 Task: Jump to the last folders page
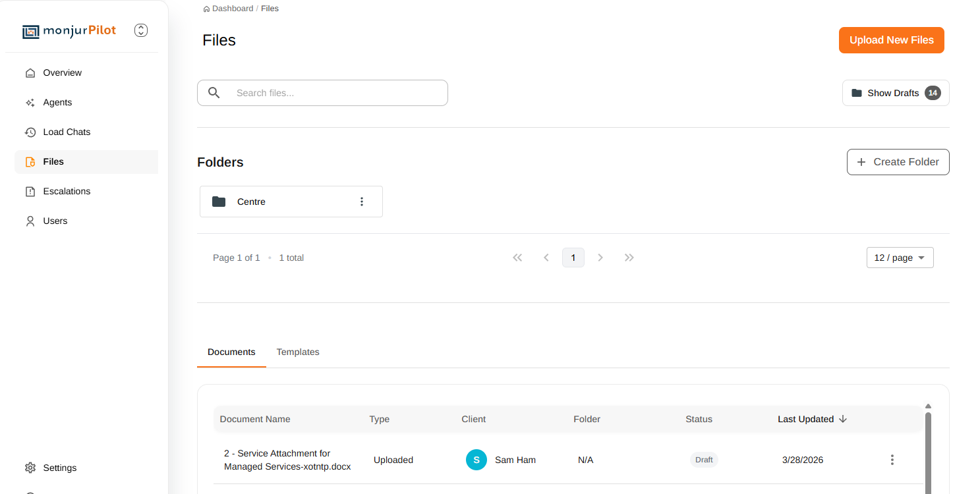pos(629,258)
